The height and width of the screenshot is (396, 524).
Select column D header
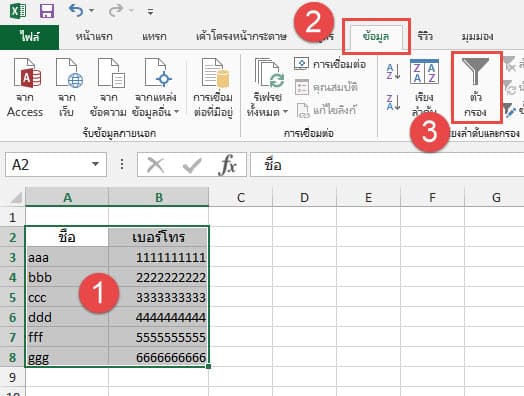click(x=304, y=197)
